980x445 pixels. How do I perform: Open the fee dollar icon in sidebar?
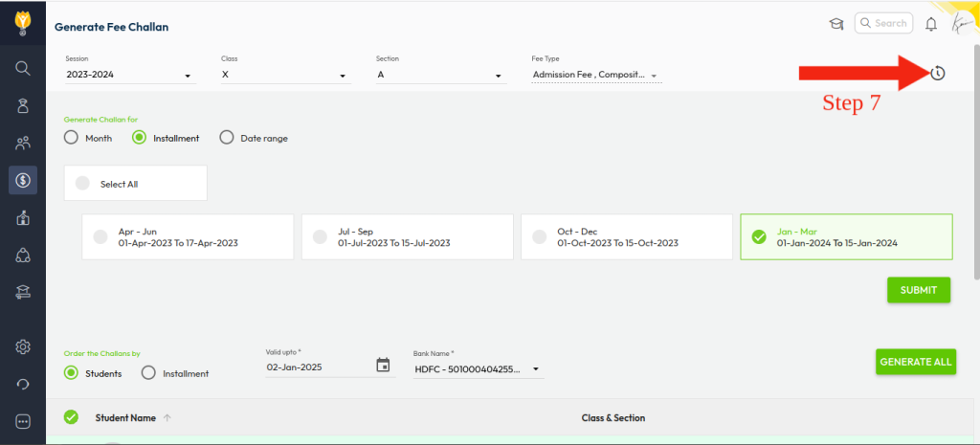tap(23, 179)
